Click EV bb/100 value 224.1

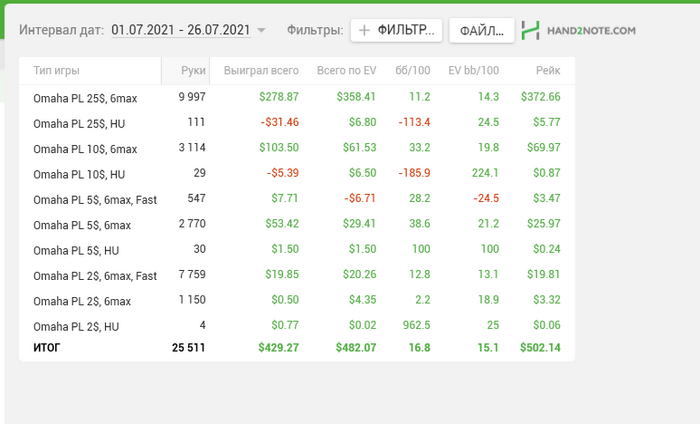485,173
